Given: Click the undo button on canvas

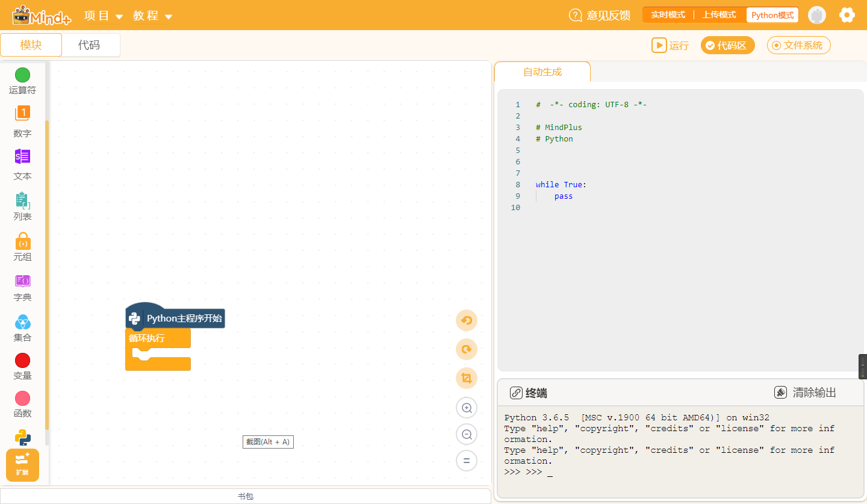Looking at the screenshot, I should [x=467, y=320].
